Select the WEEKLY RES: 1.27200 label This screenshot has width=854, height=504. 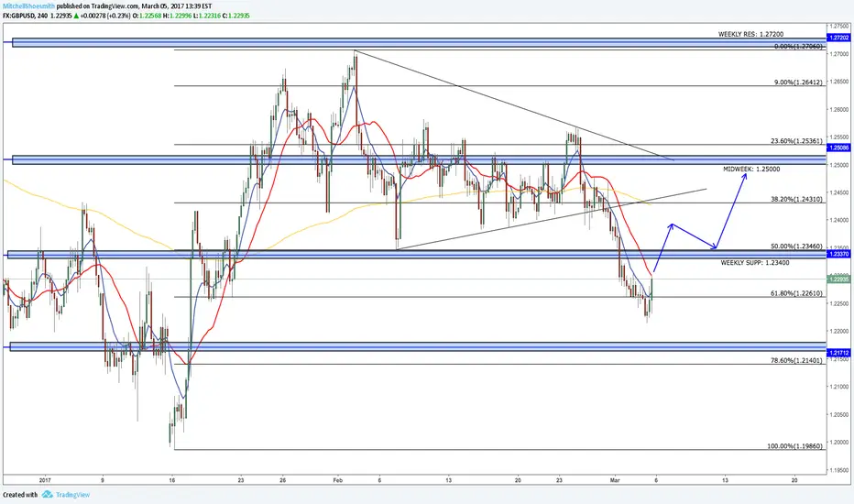click(751, 34)
